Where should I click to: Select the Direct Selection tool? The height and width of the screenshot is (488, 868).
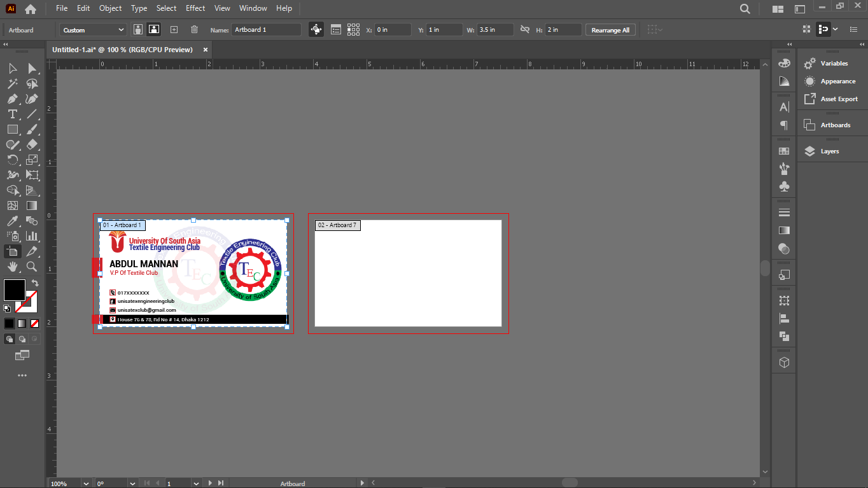[x=32, y=68]
